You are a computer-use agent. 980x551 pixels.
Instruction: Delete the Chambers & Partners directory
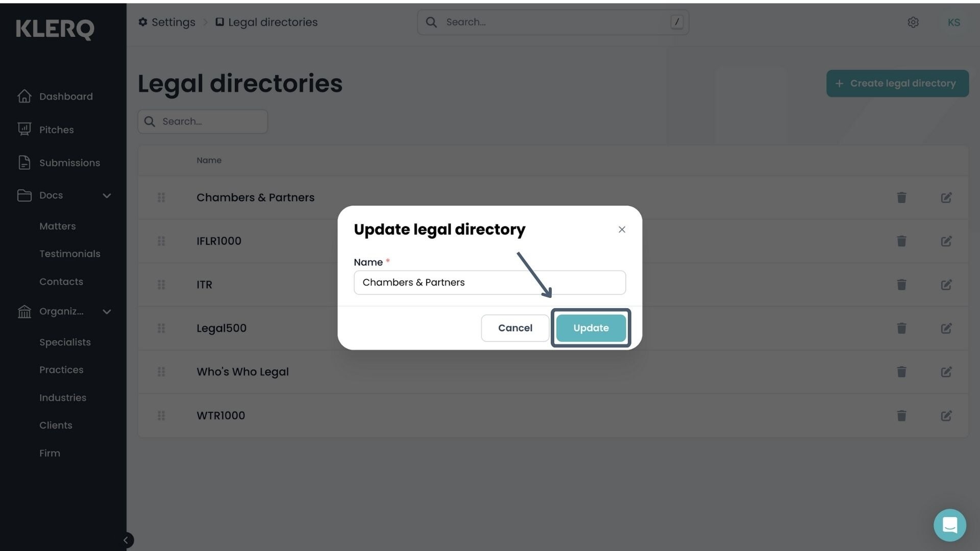[x=901, y=197]
